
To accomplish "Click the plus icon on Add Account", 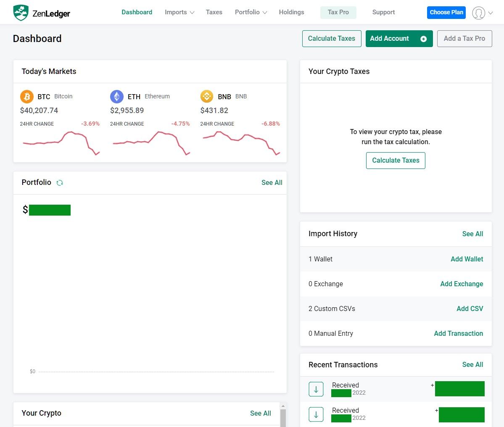I will coord(423,39).
